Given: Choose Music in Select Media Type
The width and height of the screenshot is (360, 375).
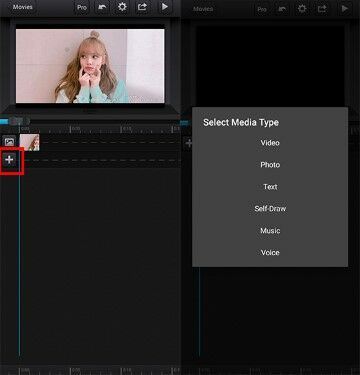Looking at the screenshot, I should (x=270, y=231).
